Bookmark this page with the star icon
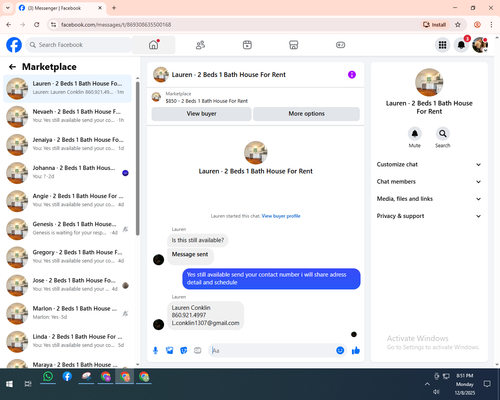 (x=458, y=25)
